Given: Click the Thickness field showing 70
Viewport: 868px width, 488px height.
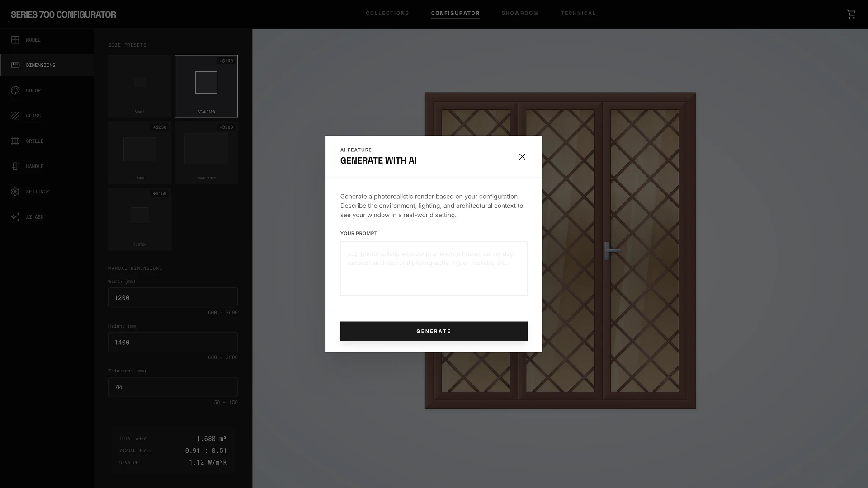Looking at the screenshot, I should 173,387.
